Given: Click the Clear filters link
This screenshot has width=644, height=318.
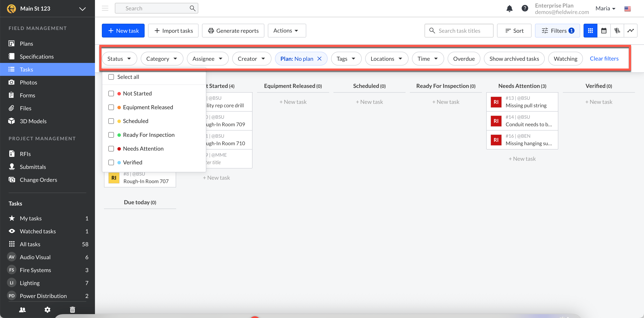Looking at the screenshot, I should 604,59.
